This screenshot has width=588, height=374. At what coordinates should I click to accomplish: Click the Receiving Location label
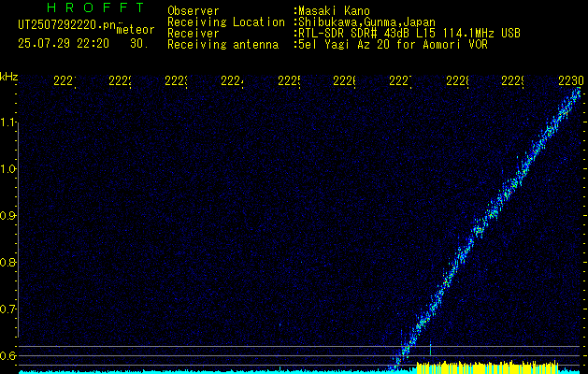tap(226, 22)
